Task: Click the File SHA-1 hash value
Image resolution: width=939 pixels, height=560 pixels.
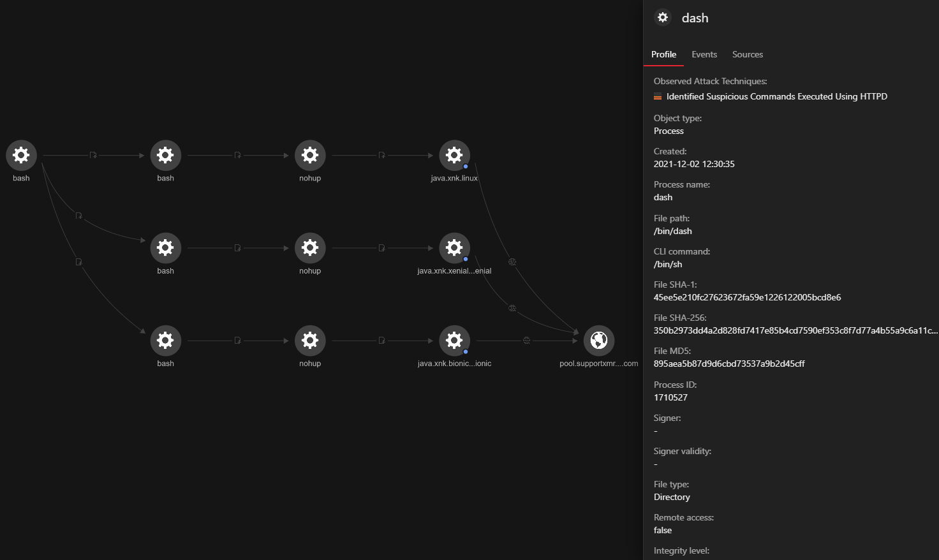Action: tap(747, 297)
